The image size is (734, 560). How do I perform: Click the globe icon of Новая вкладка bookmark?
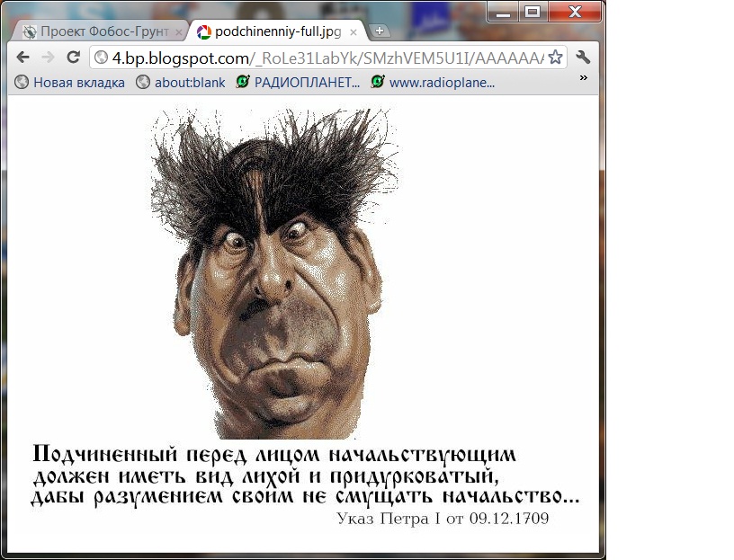pos(22,83)
